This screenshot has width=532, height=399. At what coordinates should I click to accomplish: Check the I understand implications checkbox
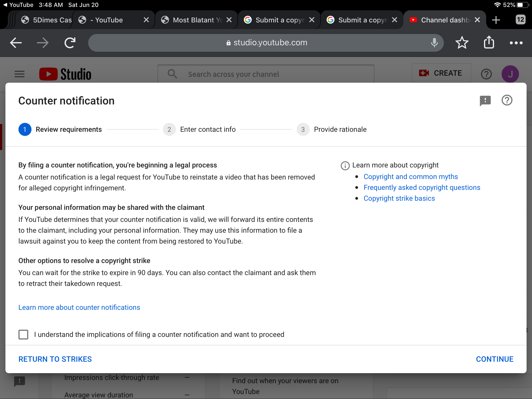pos(23,334)
